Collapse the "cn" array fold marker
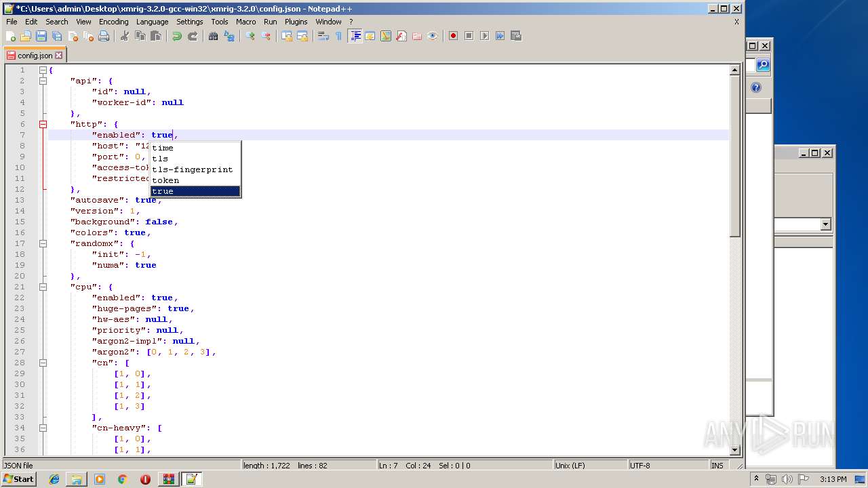 coord(43,363)
